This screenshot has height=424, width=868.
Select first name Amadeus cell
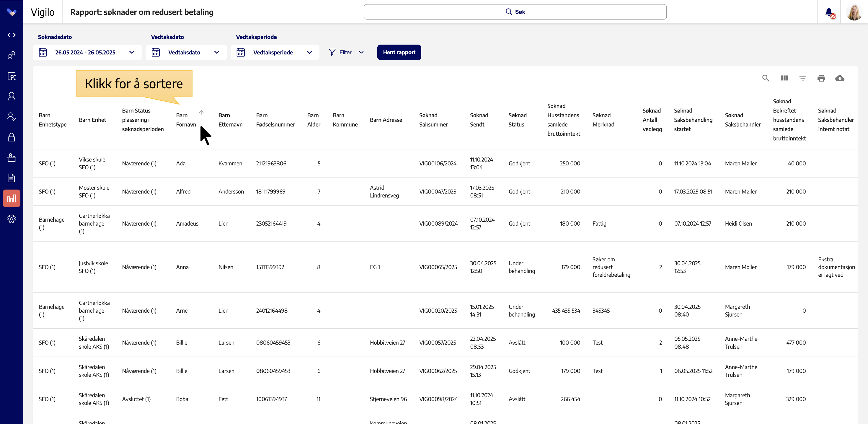coord(187,224)
